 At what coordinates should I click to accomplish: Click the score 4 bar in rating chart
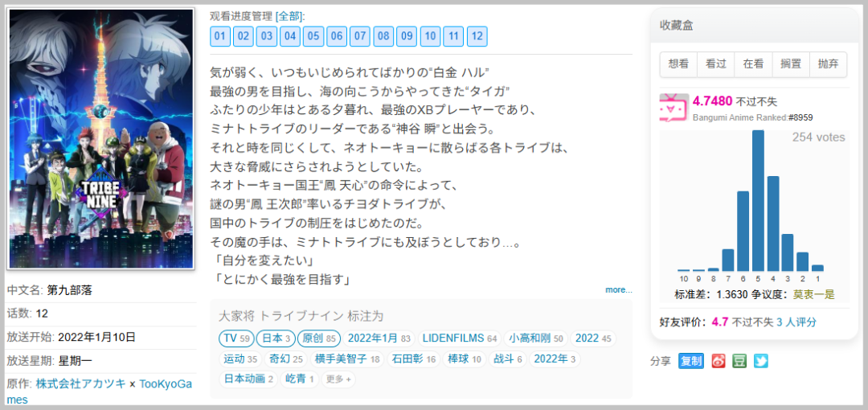click(773, 223)
